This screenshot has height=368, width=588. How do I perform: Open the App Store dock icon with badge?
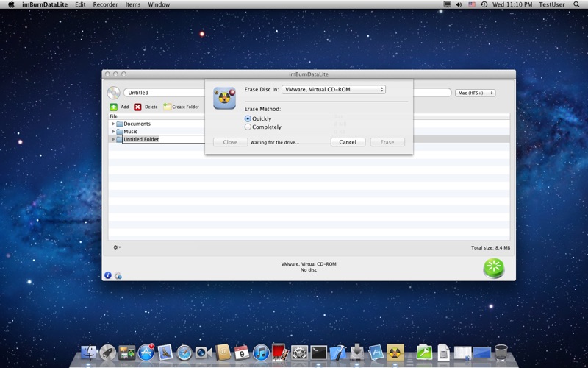[146, 353]
